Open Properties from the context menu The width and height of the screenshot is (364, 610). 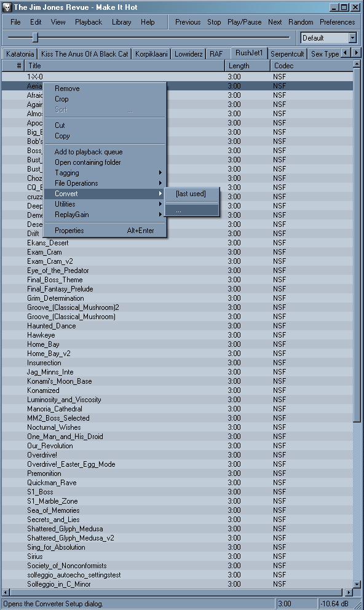pyautogui.click(x=105, y=231)
